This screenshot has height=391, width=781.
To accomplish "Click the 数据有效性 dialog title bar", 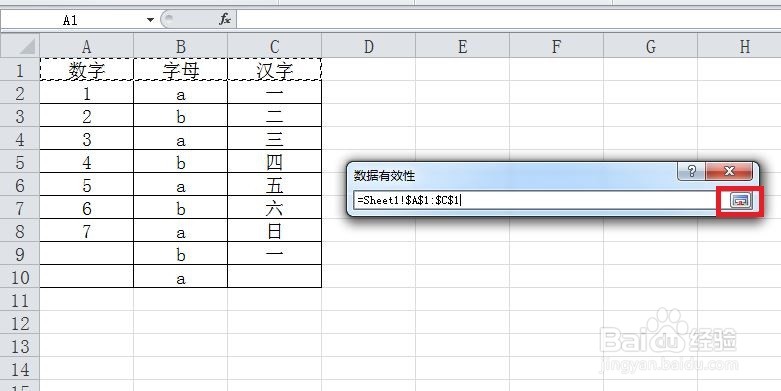I will click(513, 175).
